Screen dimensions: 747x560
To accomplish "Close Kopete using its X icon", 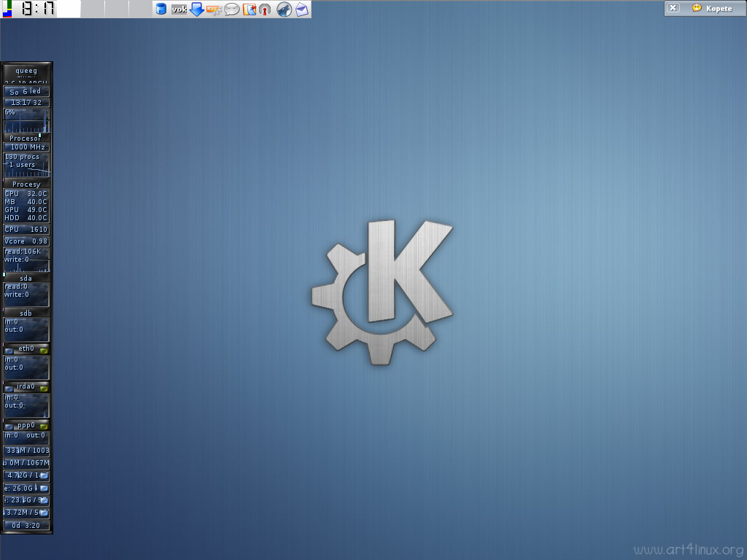I will pyautogui.click(x=673, y=8).
